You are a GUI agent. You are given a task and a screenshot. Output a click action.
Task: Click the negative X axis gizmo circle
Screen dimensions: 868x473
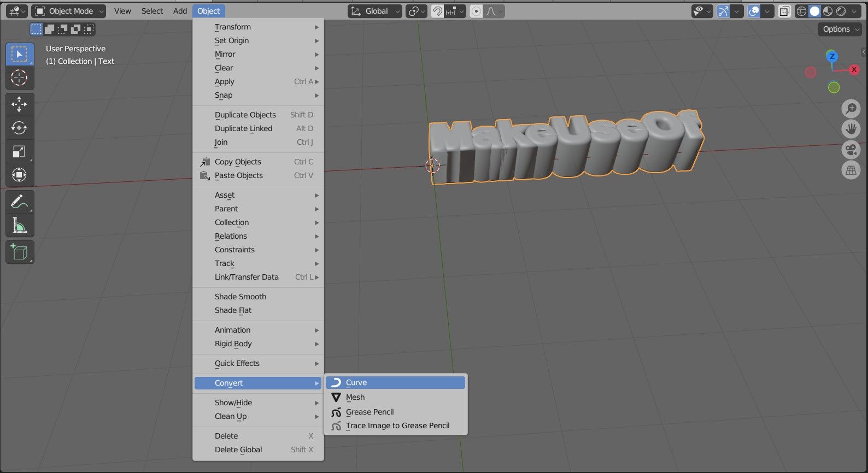[811, 72]
